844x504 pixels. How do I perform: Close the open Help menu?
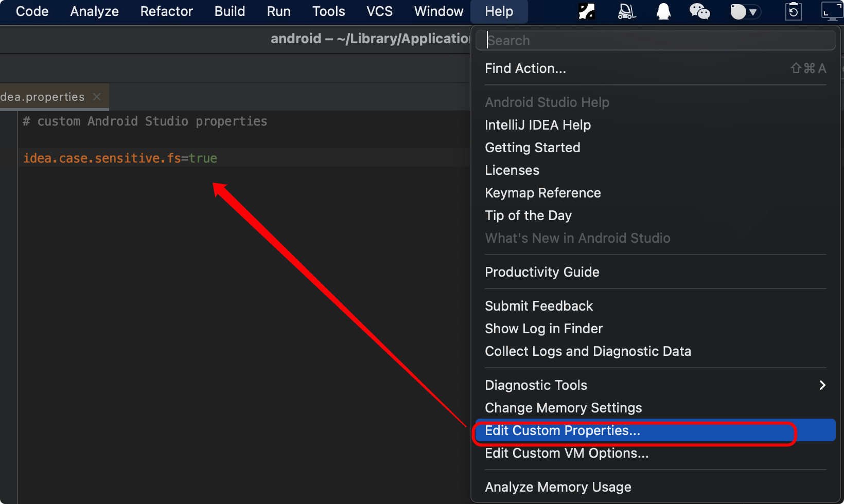499,11
